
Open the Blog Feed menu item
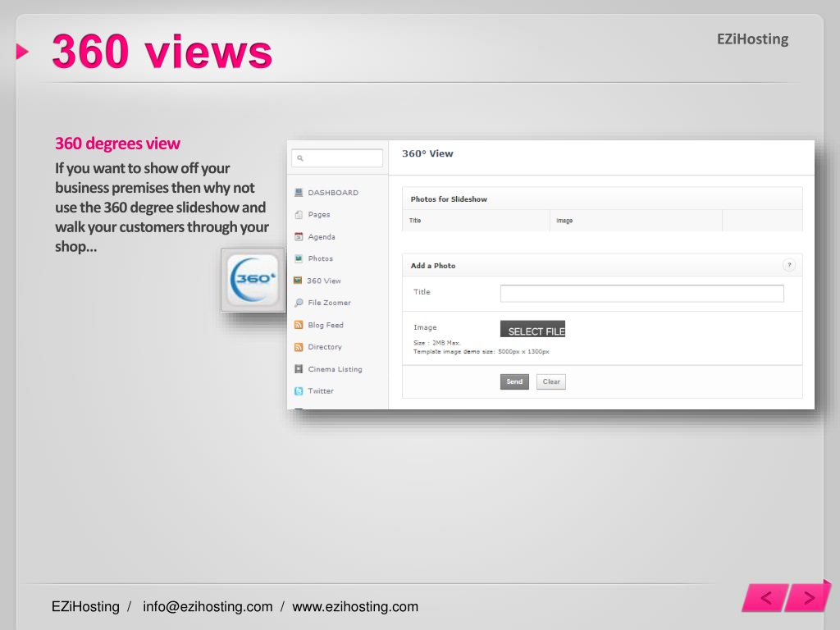[x=325, y=325]
